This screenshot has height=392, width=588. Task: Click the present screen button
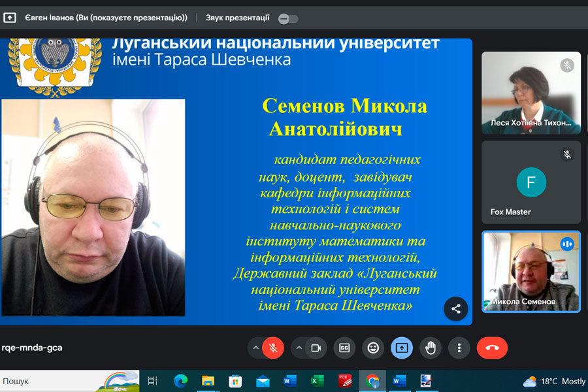pos(402,348)
